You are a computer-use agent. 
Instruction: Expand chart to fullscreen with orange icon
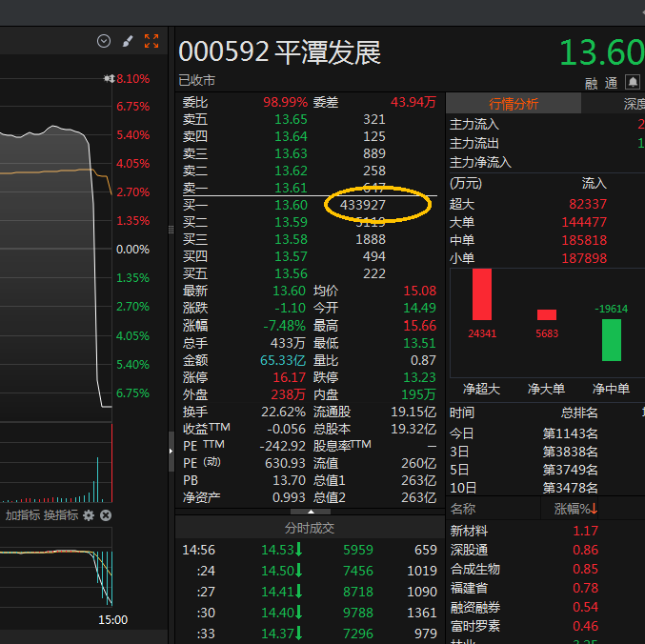point(151,41)
